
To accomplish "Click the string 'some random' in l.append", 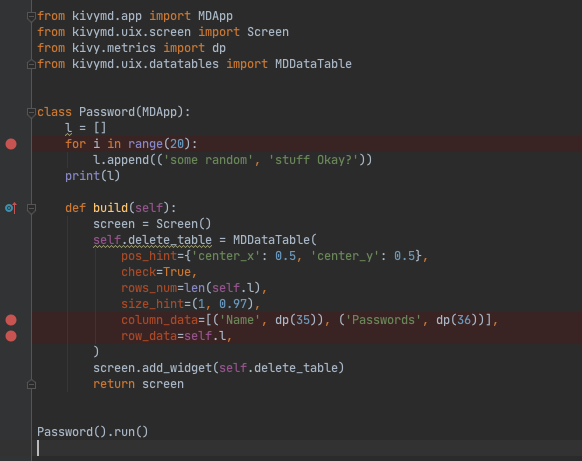I will [208, 160].
